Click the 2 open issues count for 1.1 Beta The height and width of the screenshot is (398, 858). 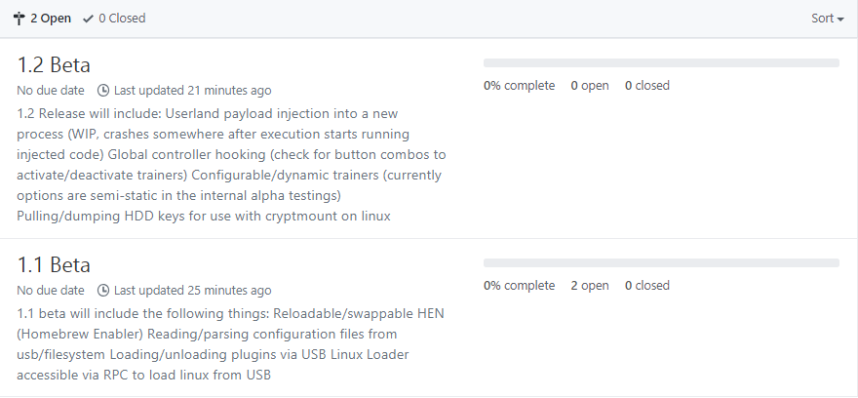click(590, 286)
